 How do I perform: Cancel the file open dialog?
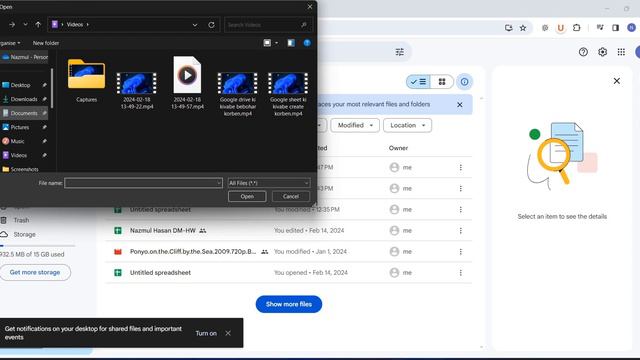click(291, 196)
